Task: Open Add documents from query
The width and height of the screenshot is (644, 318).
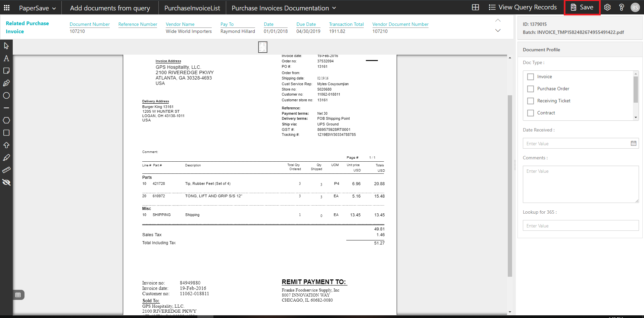Action: [110, 8]
